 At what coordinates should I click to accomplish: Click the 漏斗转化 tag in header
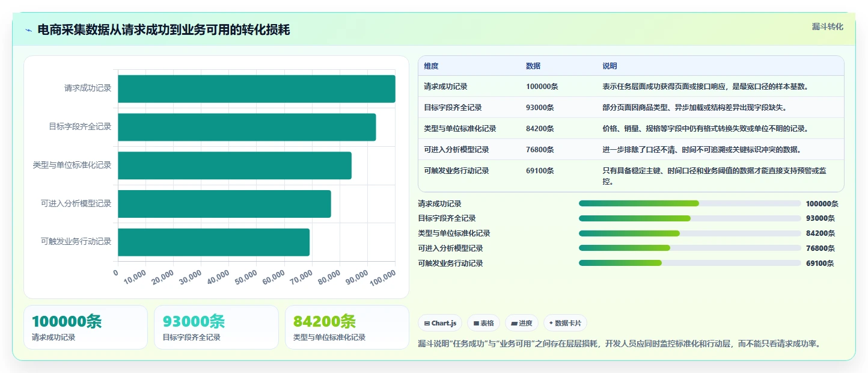click(x=827, y=26)
